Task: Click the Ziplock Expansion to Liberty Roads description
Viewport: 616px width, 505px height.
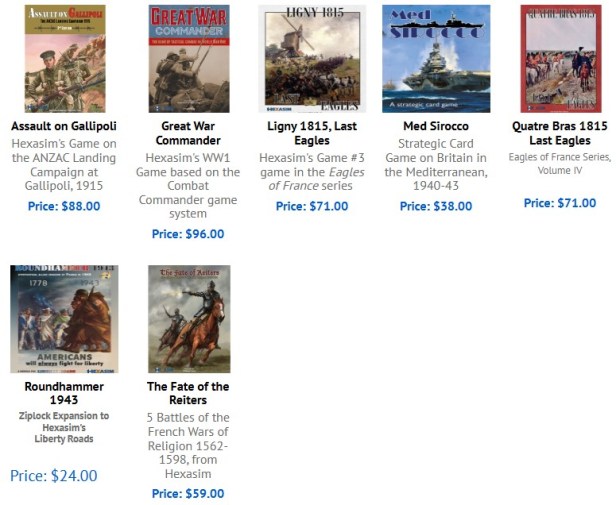Action: click(64, 427)
